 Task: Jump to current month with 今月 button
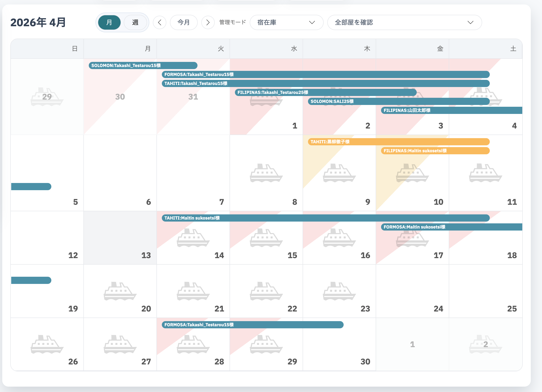pyautogui.click(x=184, y=22)
